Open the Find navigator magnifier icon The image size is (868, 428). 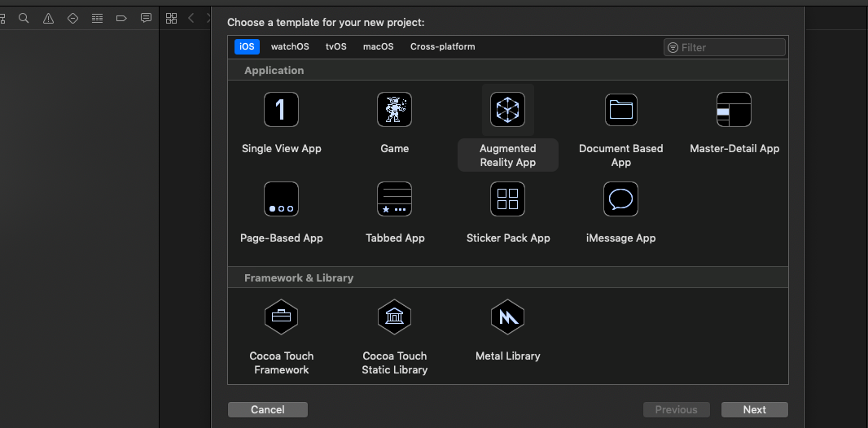[24, 18]
